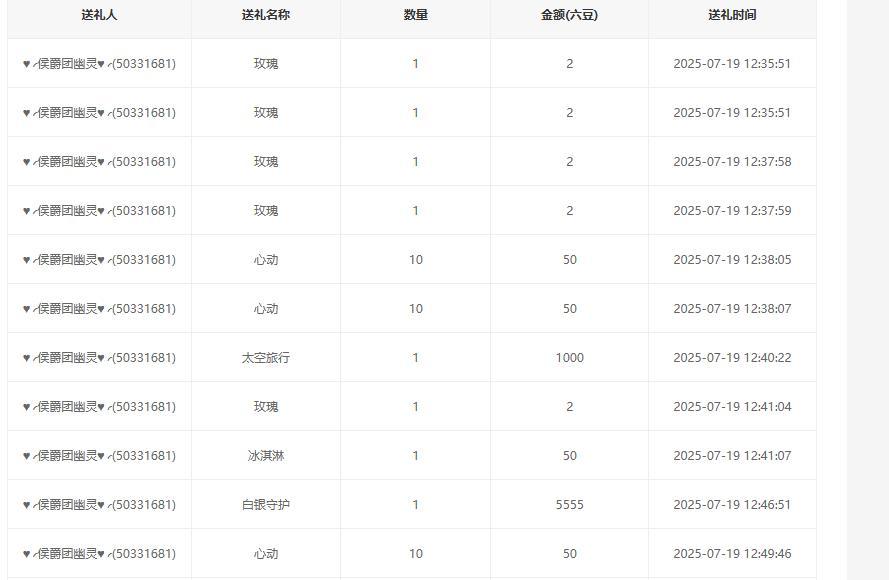Click the 送礼名称 column header

(266, 15)
